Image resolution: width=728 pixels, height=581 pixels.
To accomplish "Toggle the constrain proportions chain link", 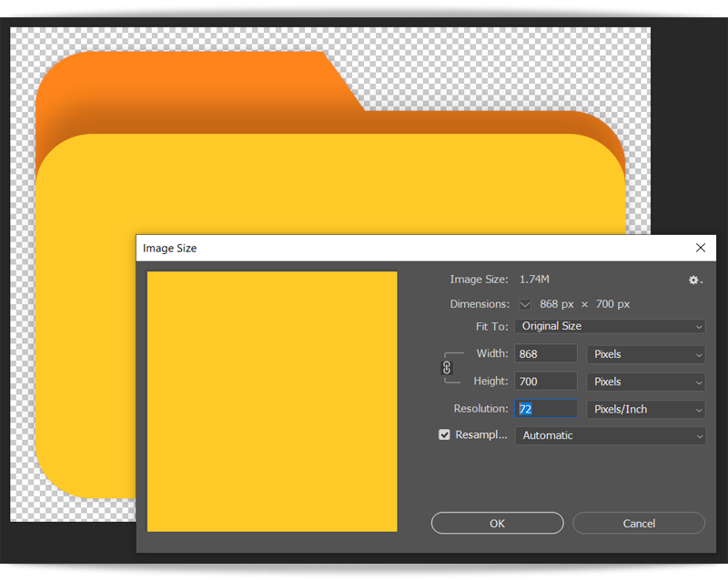I will [447, 368].
